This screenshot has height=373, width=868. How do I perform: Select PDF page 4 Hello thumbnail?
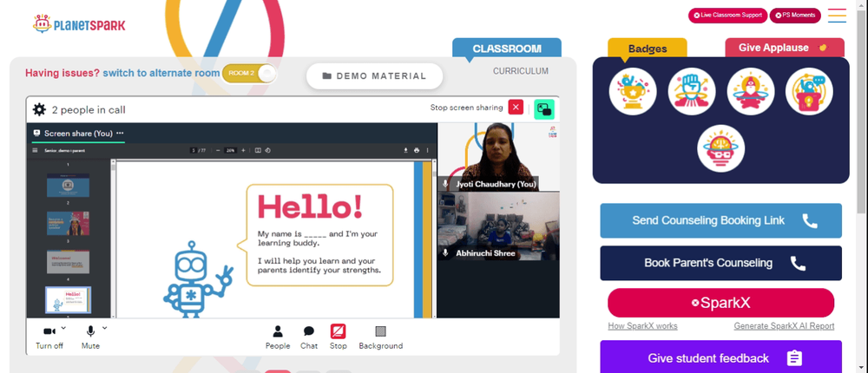68,299
